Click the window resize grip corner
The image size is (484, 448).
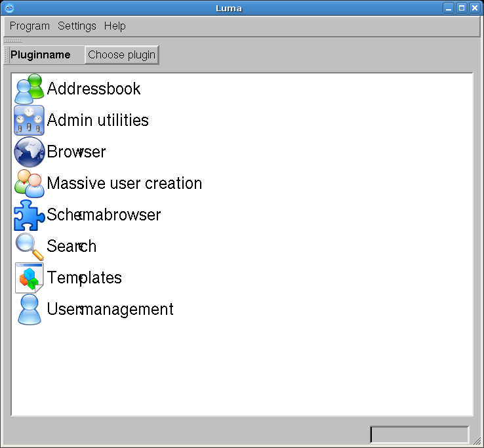477,441
